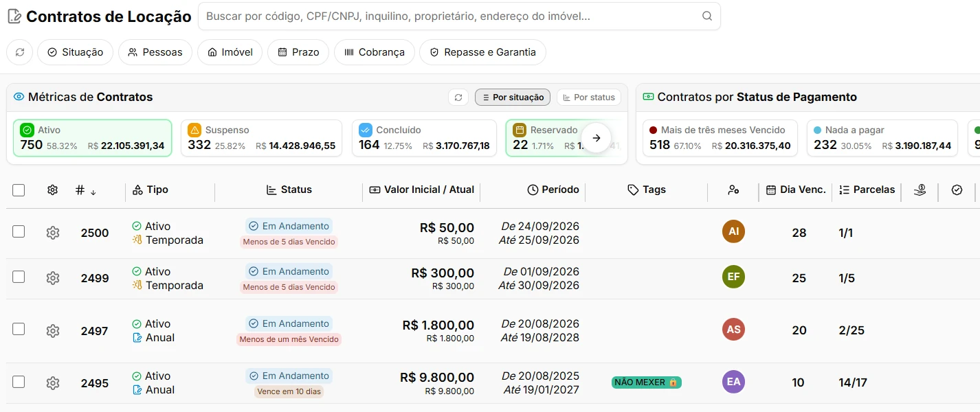Check the box for contract 2497
The image size is (980, 412).
pyautogui.click(x=19, y=329)
